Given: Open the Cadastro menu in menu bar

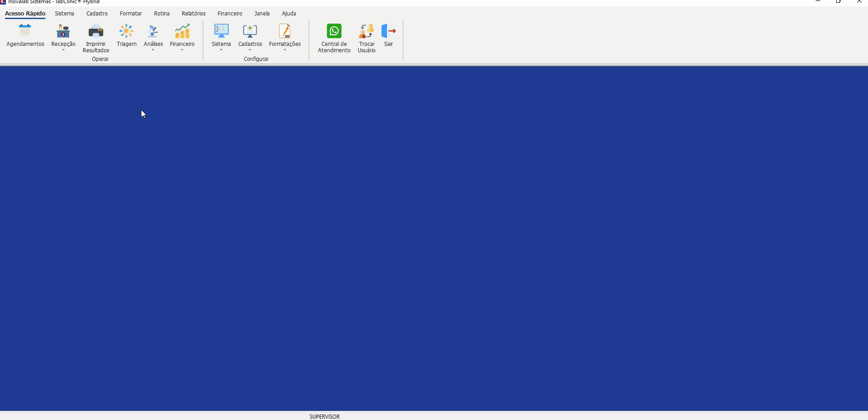Looking at the screenshot, I should [x=97, y=14].
